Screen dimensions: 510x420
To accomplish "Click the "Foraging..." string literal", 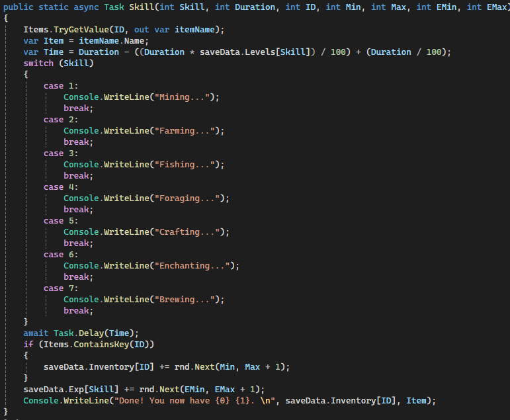I will pos(187,198).
